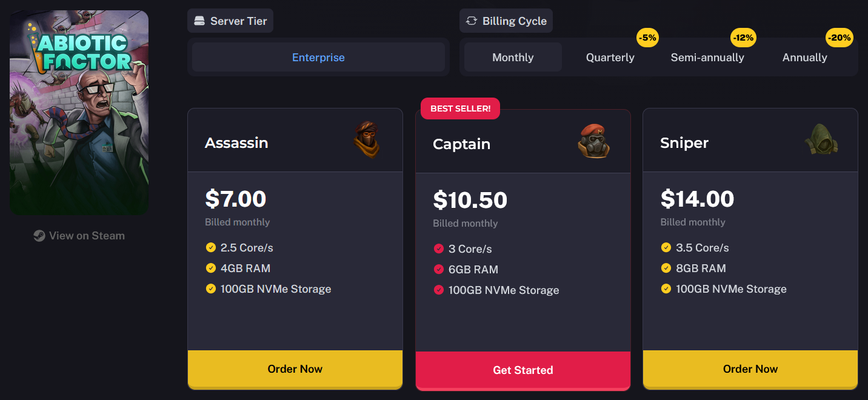Select the Annually billing cycle

coord(805,58)
